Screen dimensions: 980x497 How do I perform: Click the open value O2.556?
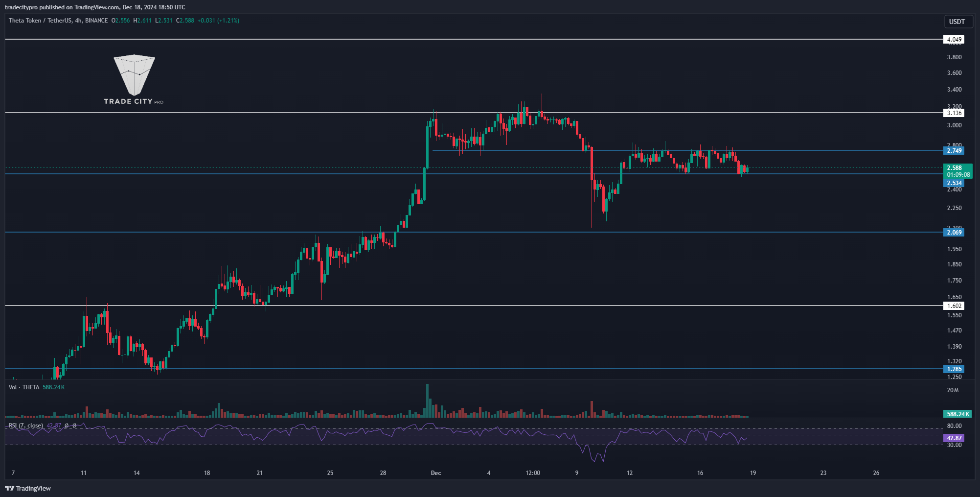coord(121,21)
